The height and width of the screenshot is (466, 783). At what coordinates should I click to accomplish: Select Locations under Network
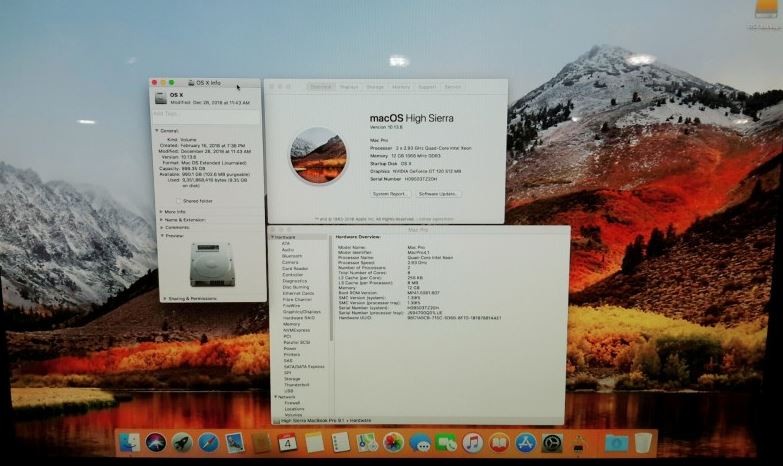(294, 409)
